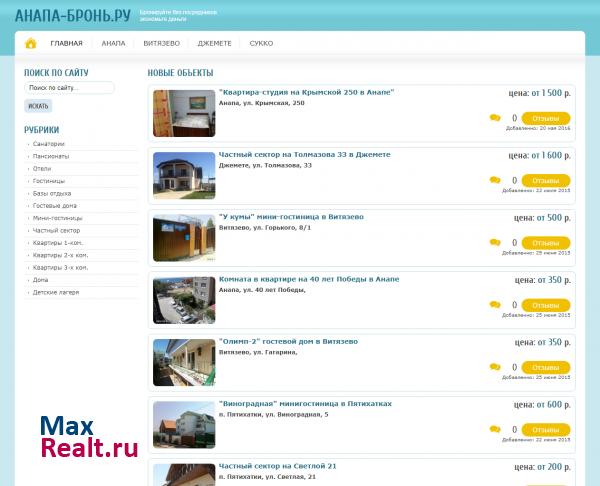The height and width of the screenshot is (486, 600).
Task: Click the yellow home icon
Action: tap(31, 43)
